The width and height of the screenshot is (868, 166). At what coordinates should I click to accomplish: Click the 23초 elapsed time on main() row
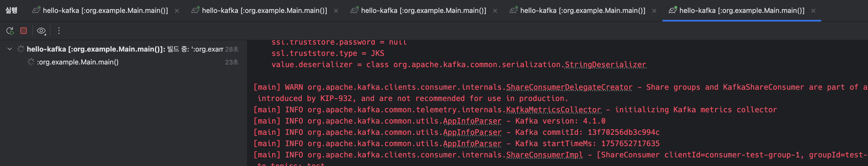232,62
